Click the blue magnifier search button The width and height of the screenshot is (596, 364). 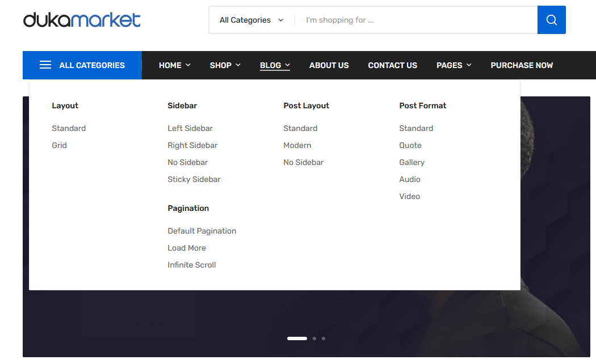pos(551,20)
